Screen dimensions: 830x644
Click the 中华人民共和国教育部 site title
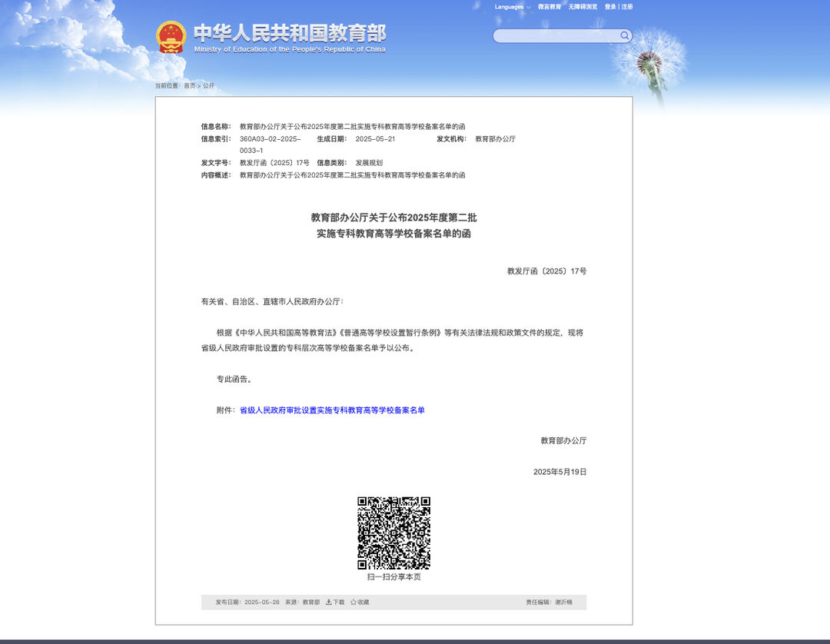tap(289, 33)
